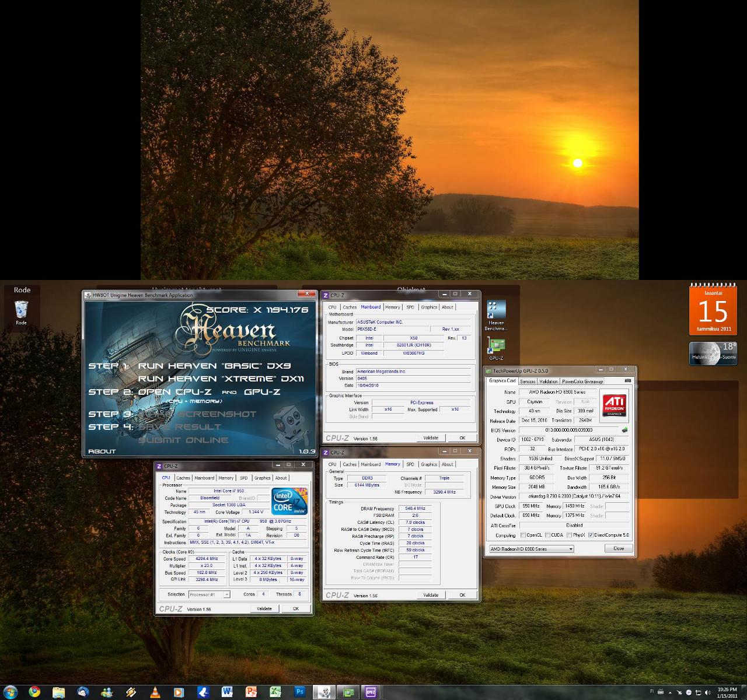Image resolution: width=747 pixels, height=700 pixels.
Task: Open the GPU-Z desktop shortcut
Action: point(496,349)
